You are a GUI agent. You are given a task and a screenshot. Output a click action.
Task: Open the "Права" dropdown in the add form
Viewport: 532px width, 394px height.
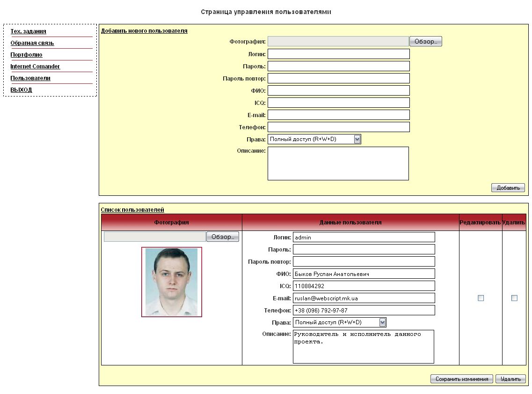(x=357, y=139)
